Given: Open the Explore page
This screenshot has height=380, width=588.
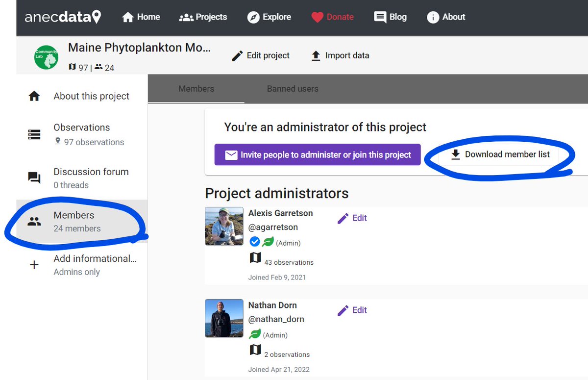Looking at the screenshot, I should [x=269, y=17].
